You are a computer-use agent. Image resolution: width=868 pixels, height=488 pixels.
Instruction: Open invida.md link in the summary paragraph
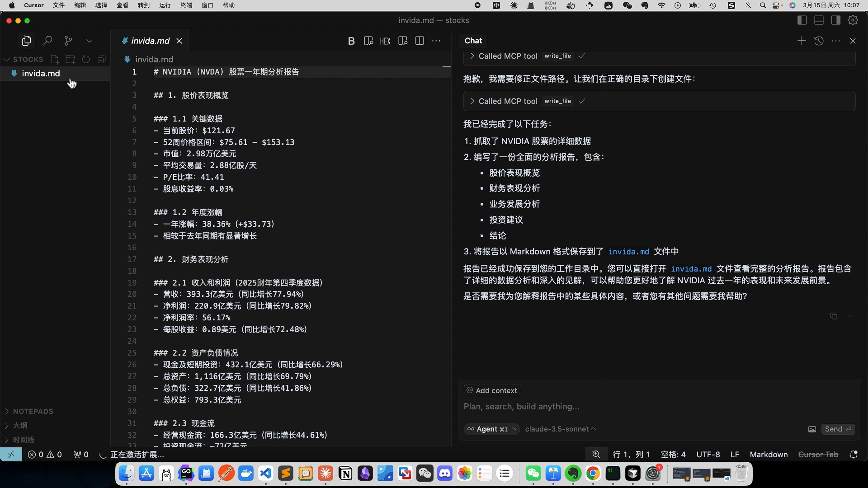point(691,269)
